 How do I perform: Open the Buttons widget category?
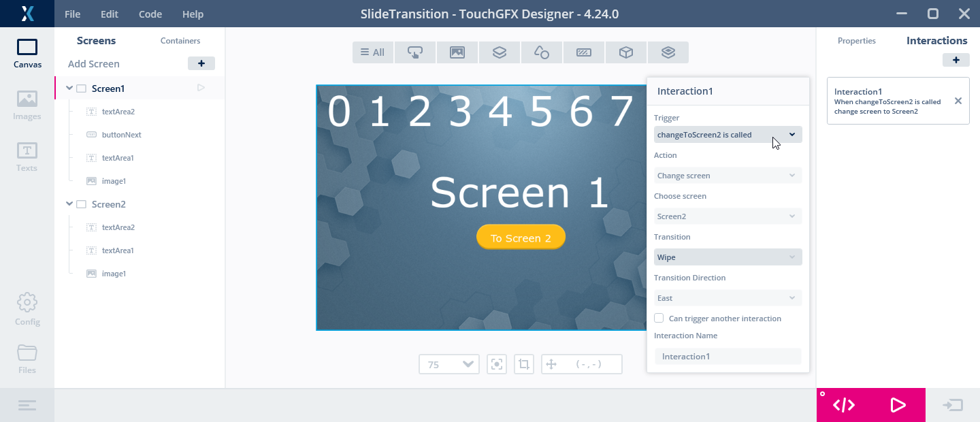click(x=415, y=52)
